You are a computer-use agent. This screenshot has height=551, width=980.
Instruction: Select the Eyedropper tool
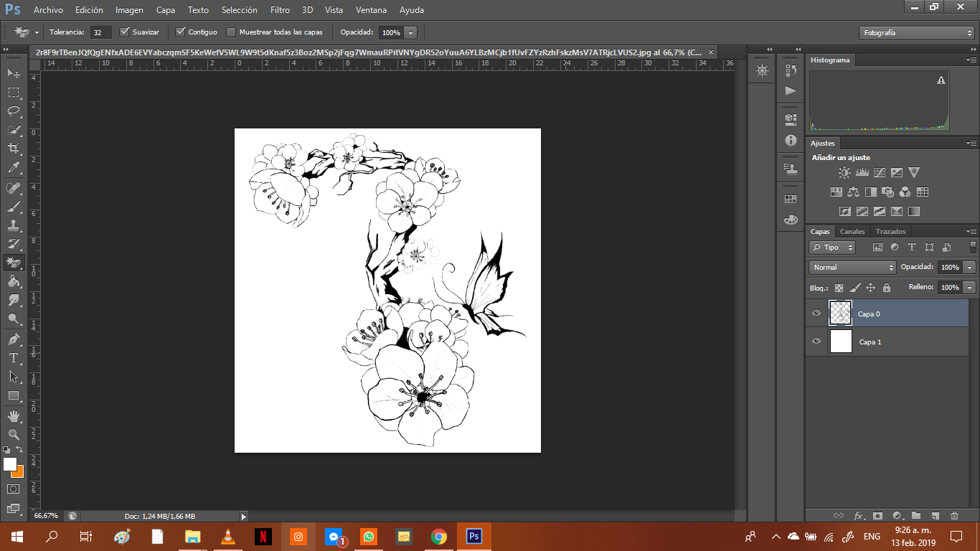coord(14,168)
